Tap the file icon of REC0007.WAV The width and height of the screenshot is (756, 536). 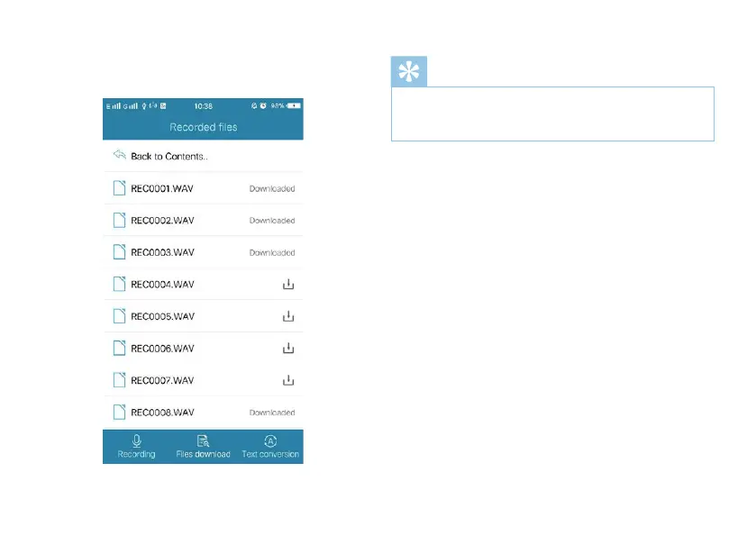point(119,380)
